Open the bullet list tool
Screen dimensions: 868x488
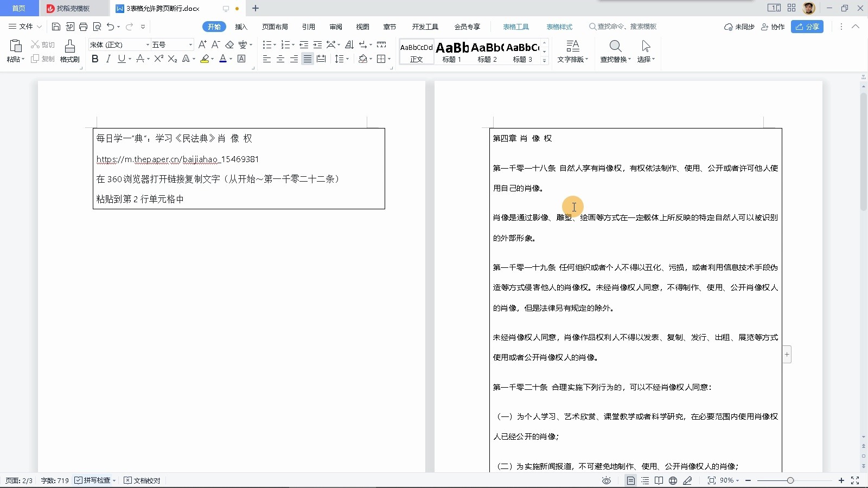[267, 44]
